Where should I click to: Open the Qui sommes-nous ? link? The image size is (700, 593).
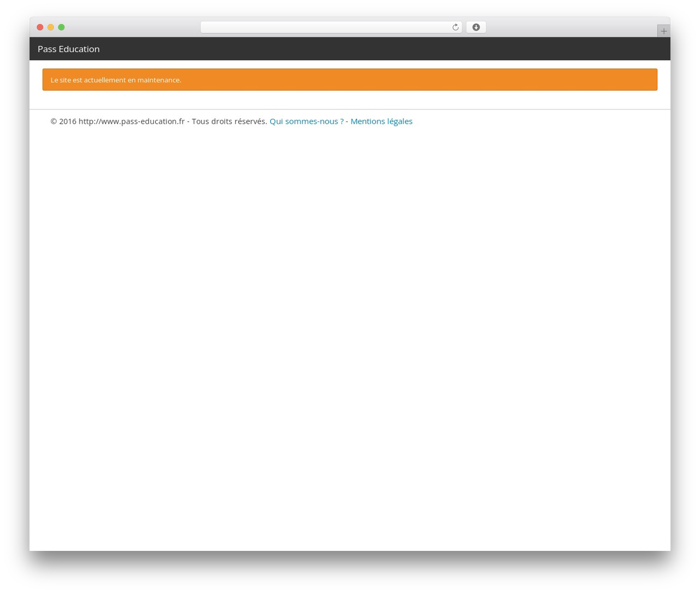pos(306,121)
